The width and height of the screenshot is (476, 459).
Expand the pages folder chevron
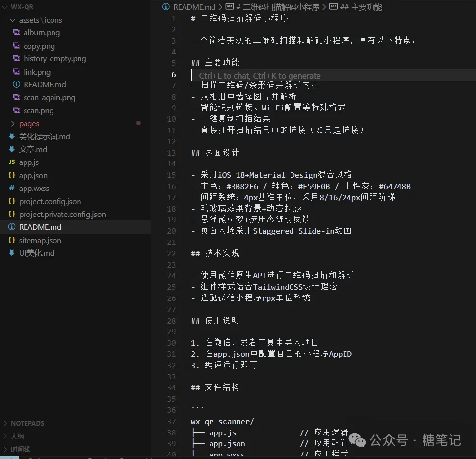[x=12, y=124]
